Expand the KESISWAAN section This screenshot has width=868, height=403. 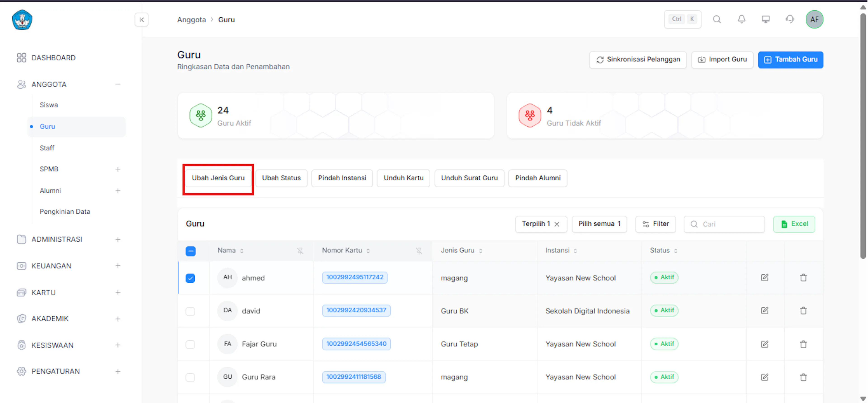pos(118,345)
